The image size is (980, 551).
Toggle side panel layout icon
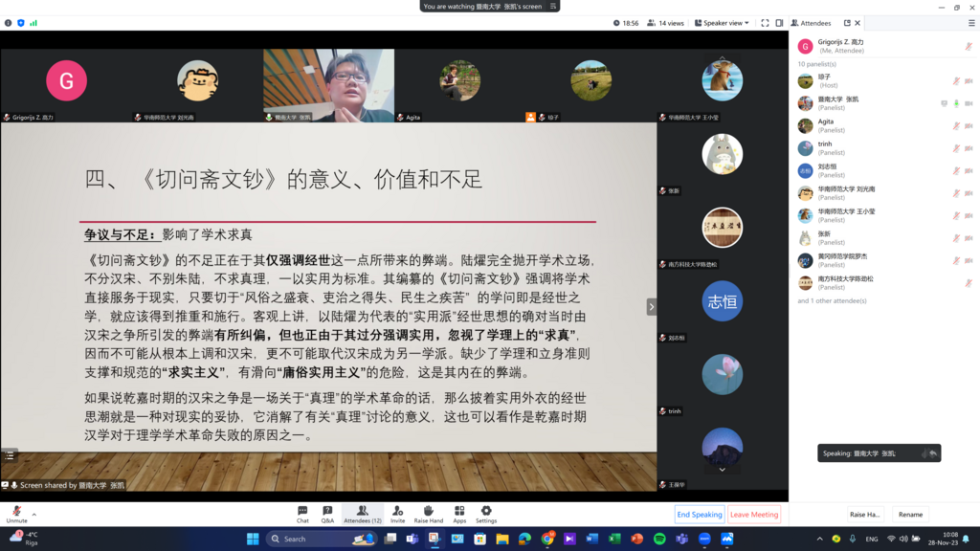pyautogui.click(x=779, y=23)
